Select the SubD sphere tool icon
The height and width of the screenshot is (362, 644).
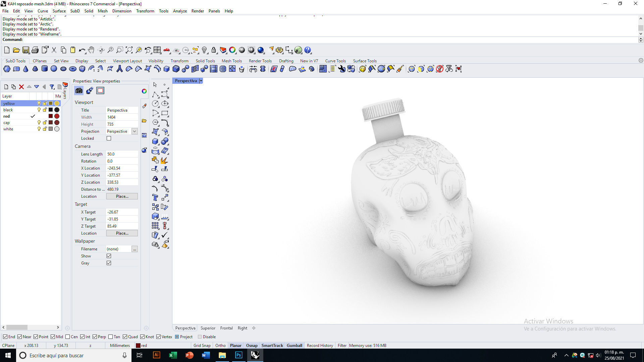point(54,69)
